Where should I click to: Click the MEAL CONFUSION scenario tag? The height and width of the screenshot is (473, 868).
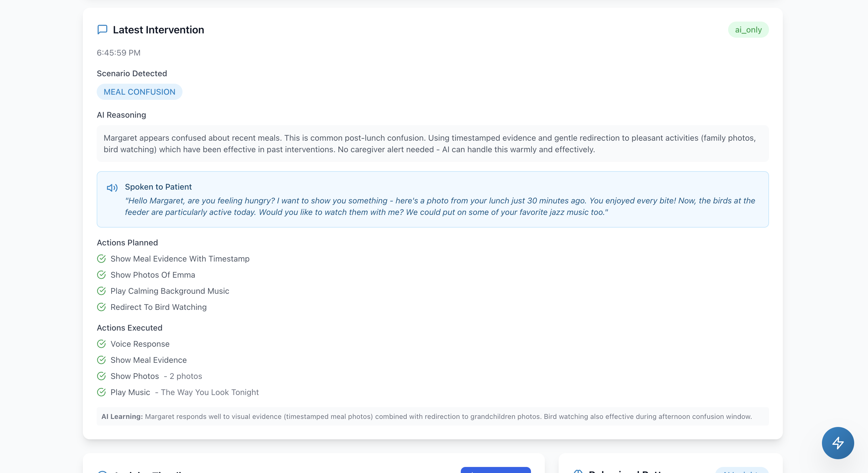coord(140,92)
